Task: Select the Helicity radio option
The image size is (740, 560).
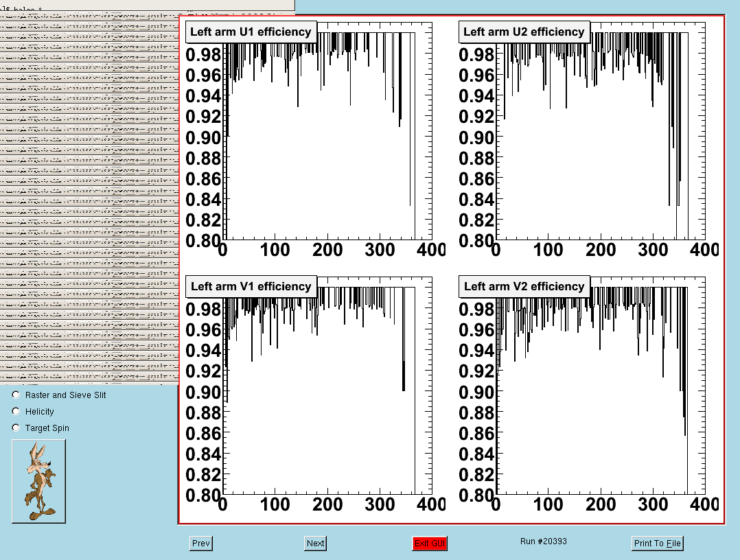Action: click(x=16, y=411)
